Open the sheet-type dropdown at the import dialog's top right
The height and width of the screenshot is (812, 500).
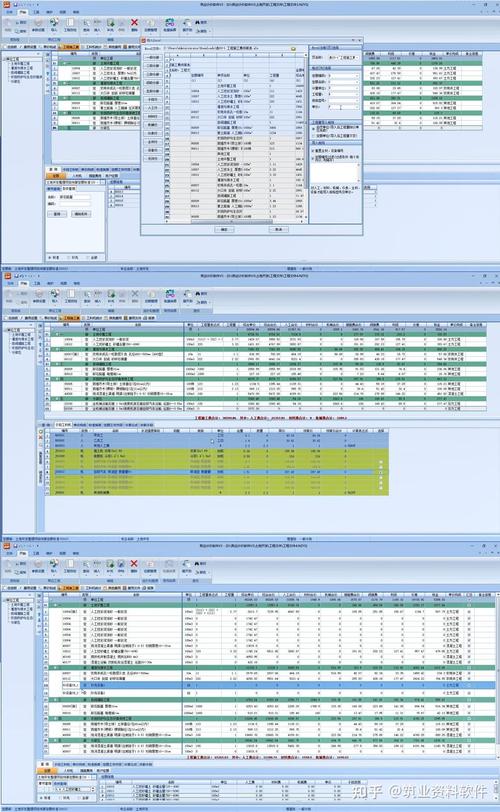(344, 57)
